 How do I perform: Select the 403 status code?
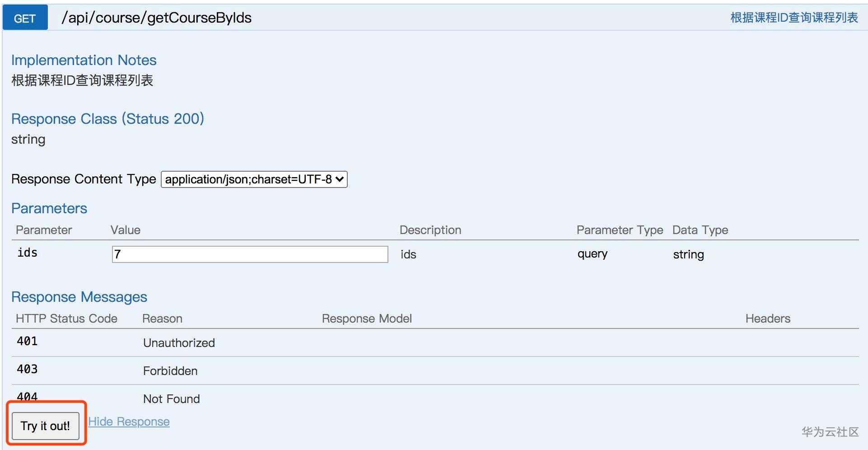(x=27, y=369)
